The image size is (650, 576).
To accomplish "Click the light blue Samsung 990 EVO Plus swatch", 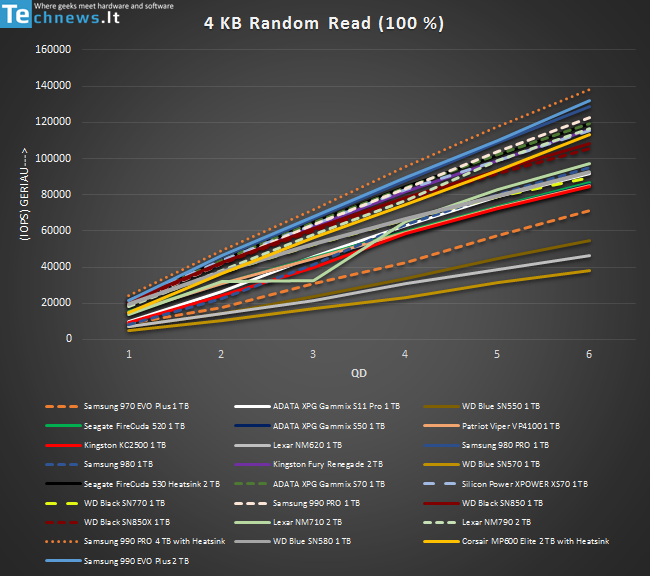I will [63, 561].
